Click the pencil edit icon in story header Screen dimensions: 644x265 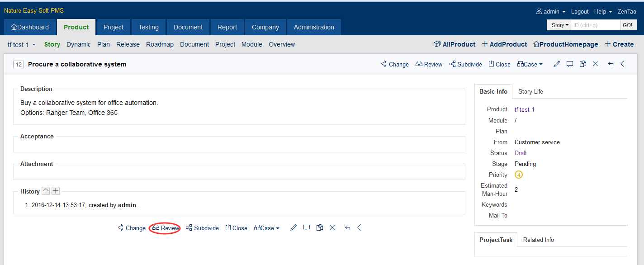pos(557,64)
